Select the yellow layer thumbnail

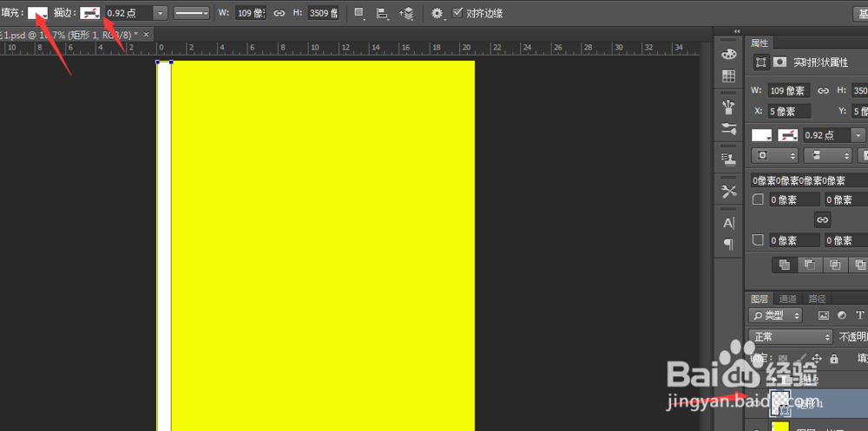(x=780, y=428)
